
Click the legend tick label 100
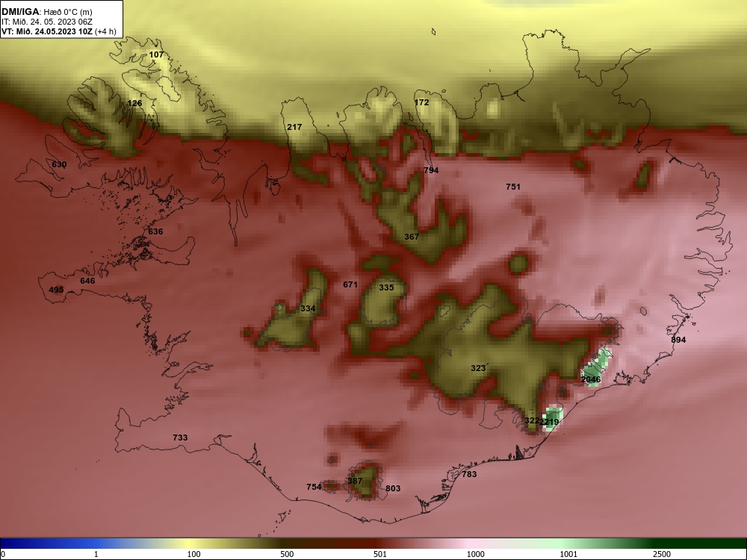193,554
